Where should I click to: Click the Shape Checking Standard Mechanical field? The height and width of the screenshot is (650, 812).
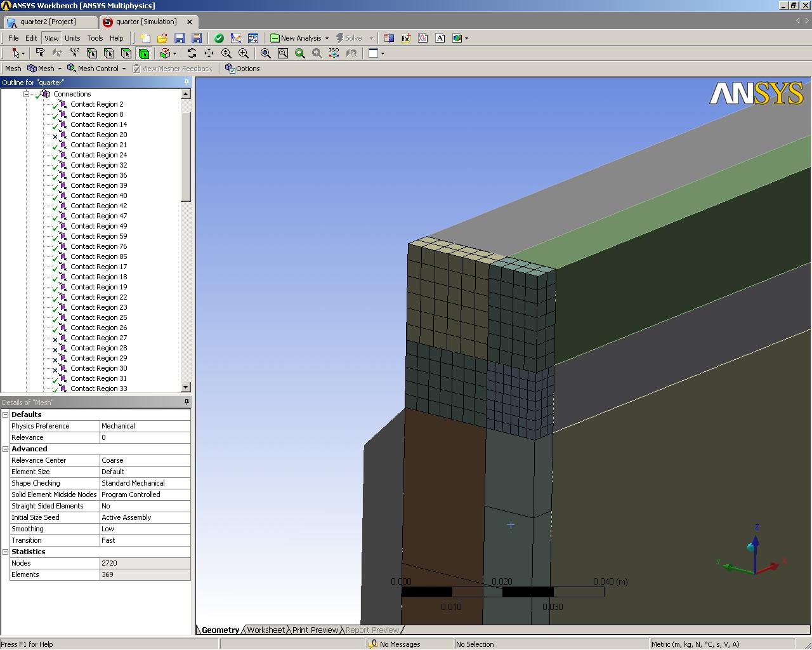pyautogui.click(x=145, y=483)
